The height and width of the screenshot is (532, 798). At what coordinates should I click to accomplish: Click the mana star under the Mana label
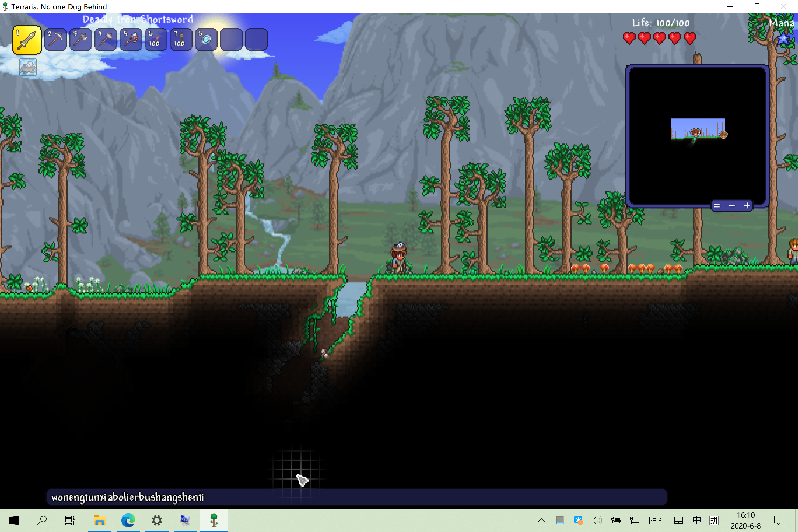[783, 39]
